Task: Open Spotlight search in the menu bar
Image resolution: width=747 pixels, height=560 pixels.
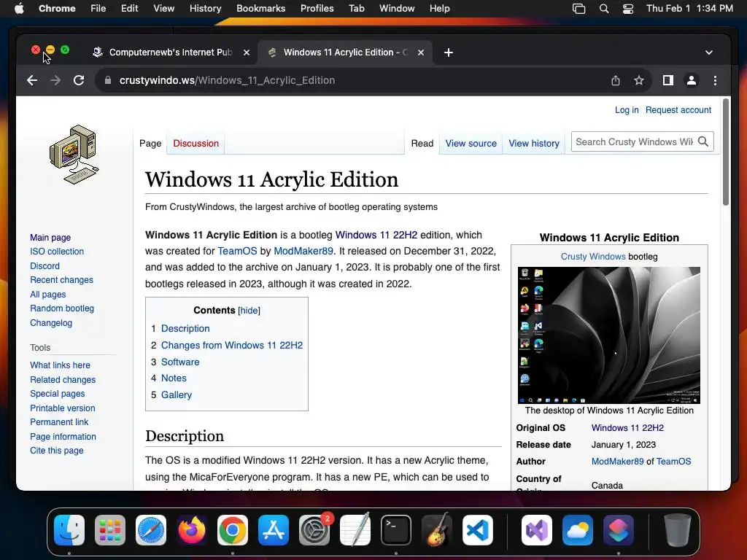Action: [x=603, y=9]
